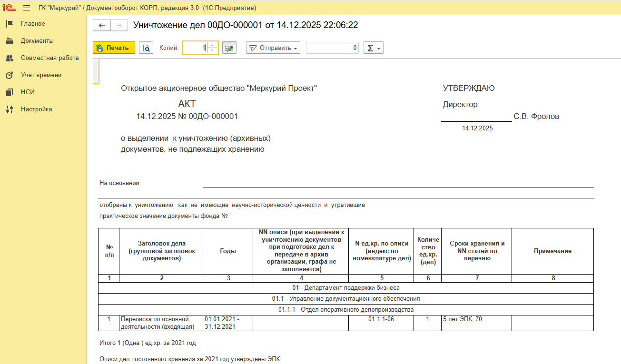Decrease the number of copies
The image size is (621, 364).
(213, 50)
